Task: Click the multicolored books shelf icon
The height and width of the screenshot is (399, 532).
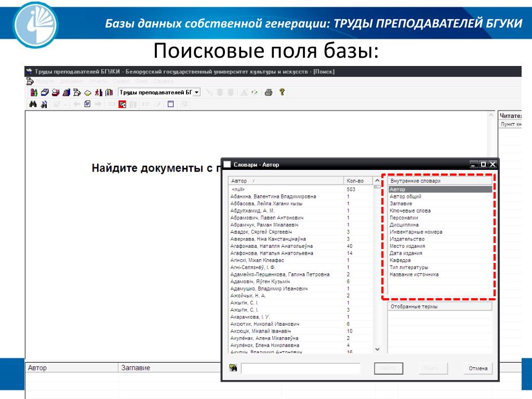Action: pyautogui.click(x=109, y=92)
